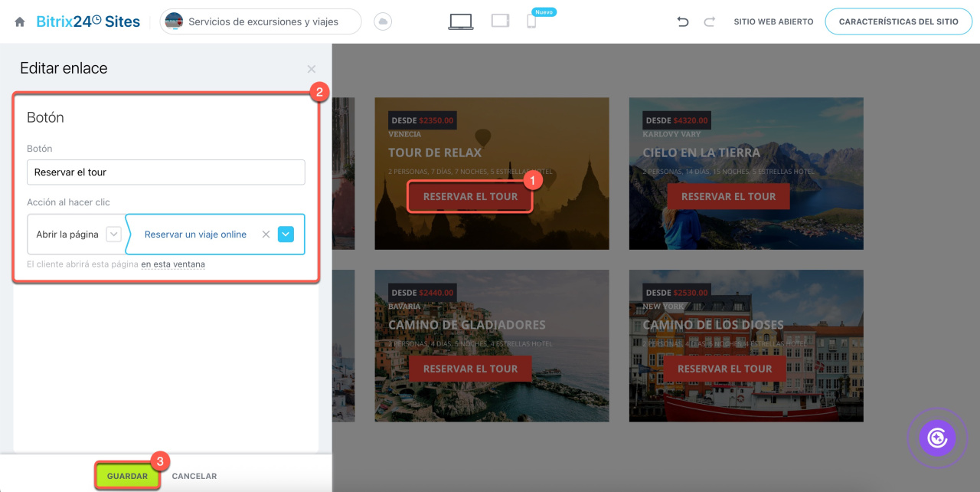Open the blue page selection dropdown arrow

[286, 235]
